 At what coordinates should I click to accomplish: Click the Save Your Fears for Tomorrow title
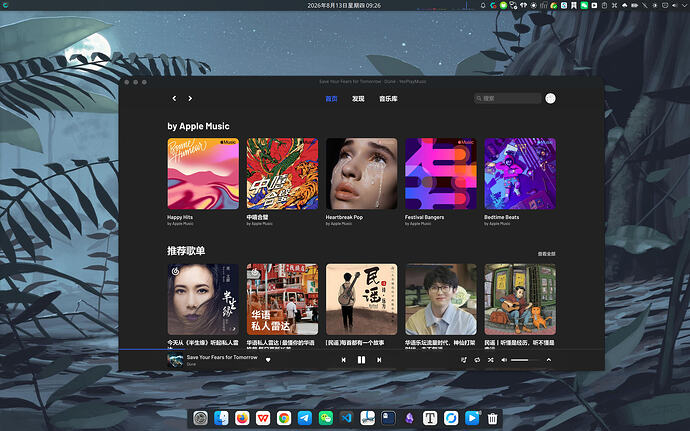222,357
